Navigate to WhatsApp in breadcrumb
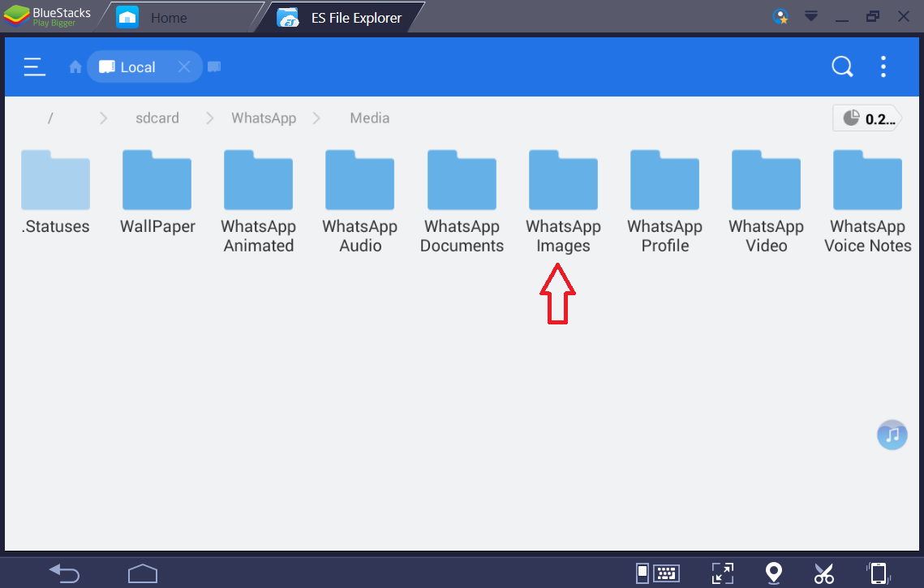Viewport: 924px width, 588px height. point(264,118)
